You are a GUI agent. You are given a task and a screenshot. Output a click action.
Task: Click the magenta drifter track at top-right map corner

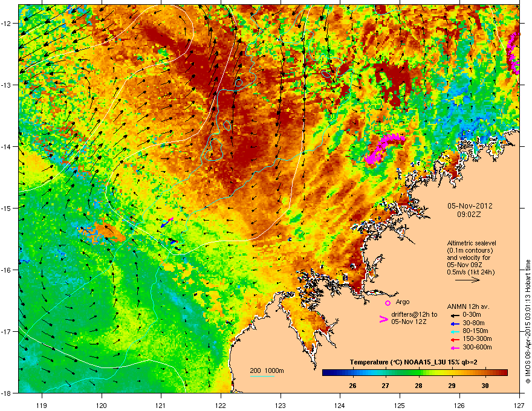[514, 54]
